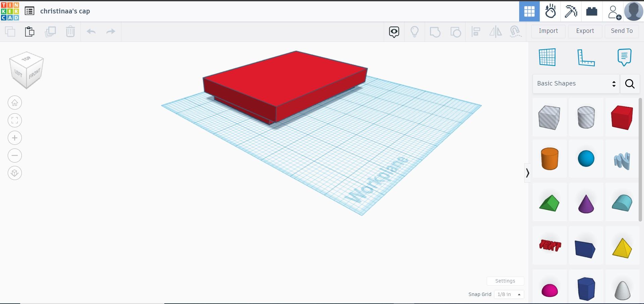
Task: Select the Workplane tool
Action: (x=547, y=57)
